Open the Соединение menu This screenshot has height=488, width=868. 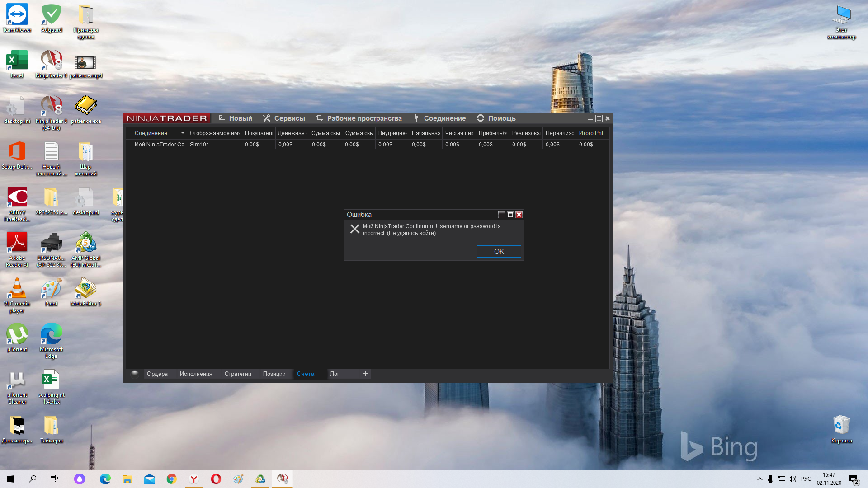click(x=440, y=118)
